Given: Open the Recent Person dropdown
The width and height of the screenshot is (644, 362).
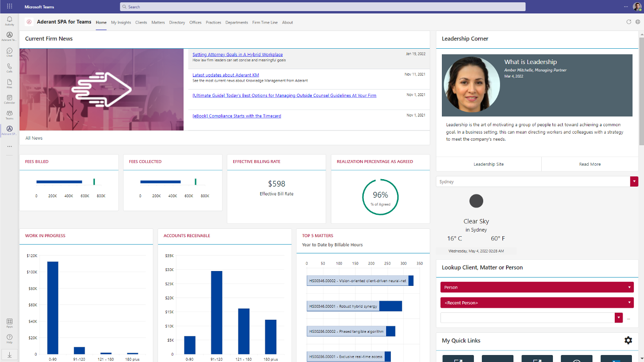Looking at the screenshot, I should pos(631,302).
